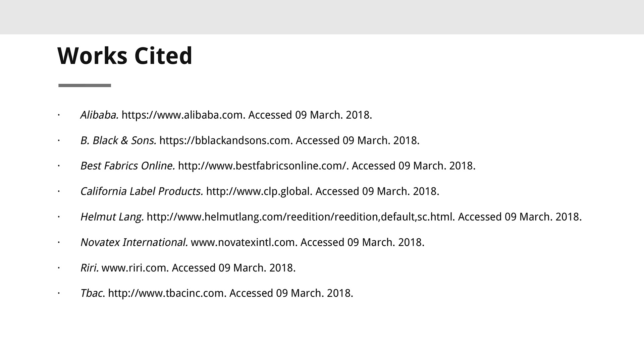Click the italic B. Black & Sons title

tap(118, 140)
